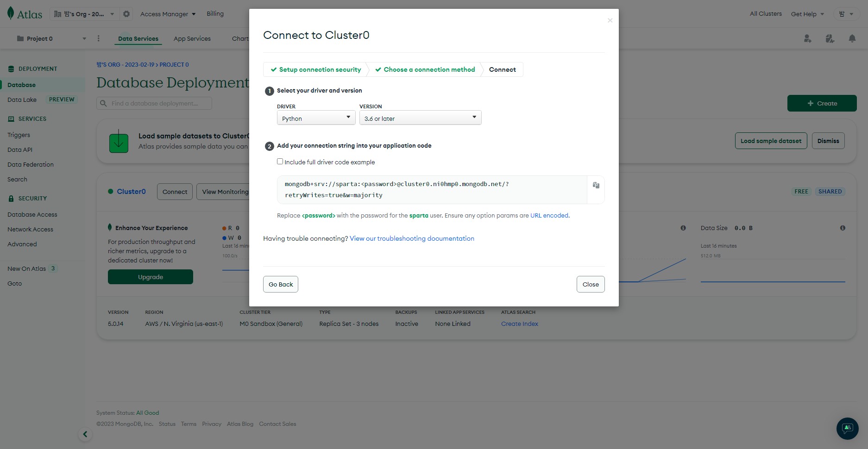This screenshot has width=868, height=449.
Task: Click the connection string text box
Action: (432, 190)
